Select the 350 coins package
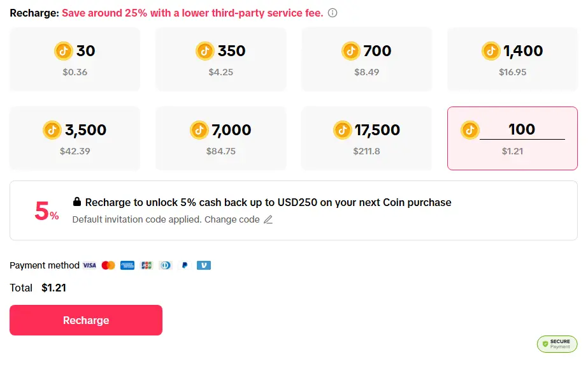Screen dimensions: 588x368 pyautogui.click(x=221, y=59)
